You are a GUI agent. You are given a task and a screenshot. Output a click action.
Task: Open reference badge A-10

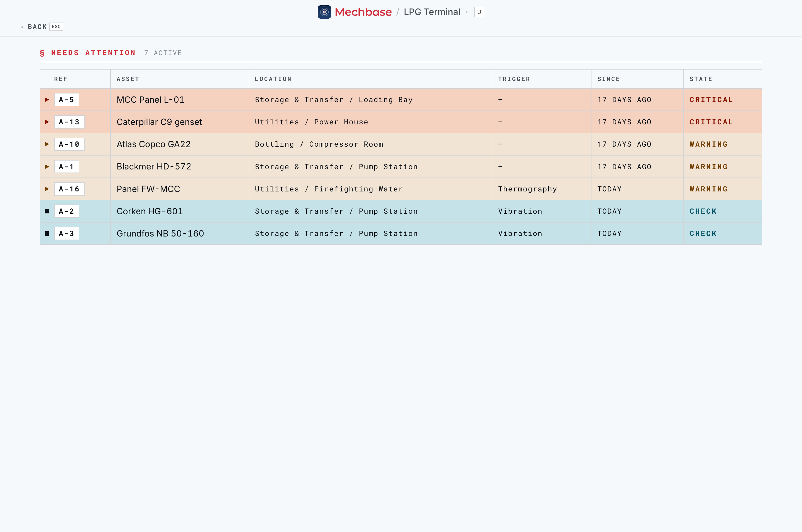click(x=69, y=144)
